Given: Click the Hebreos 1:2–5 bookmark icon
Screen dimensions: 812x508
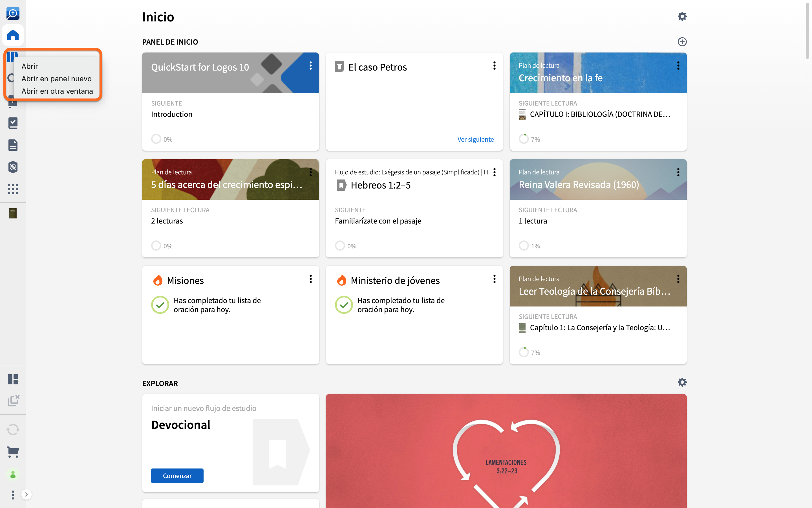Looking at the screenshot, I should [x=341, y=185].
